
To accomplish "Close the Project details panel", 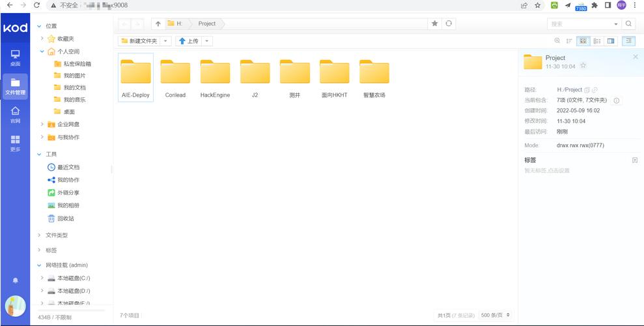I will click(636, 57).
